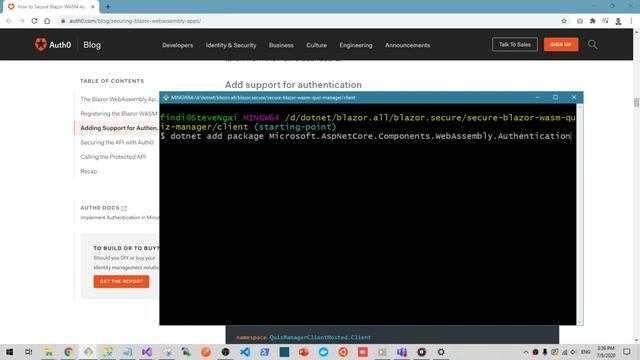Open Microsoft Teams on the taskbar
640x360 pixels.
402,352
